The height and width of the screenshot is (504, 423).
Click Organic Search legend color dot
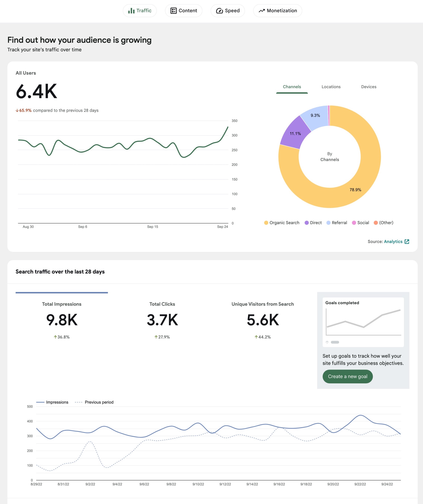click(266, 223)
